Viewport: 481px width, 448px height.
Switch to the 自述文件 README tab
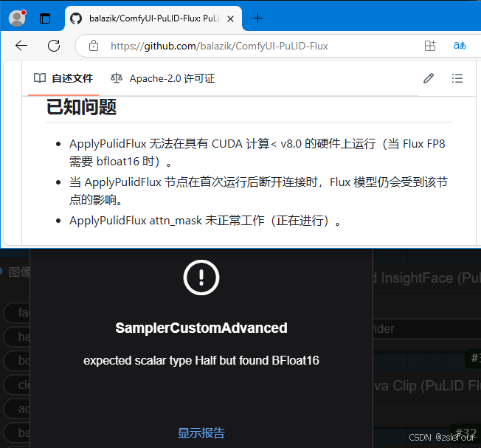tap(63, 78)
